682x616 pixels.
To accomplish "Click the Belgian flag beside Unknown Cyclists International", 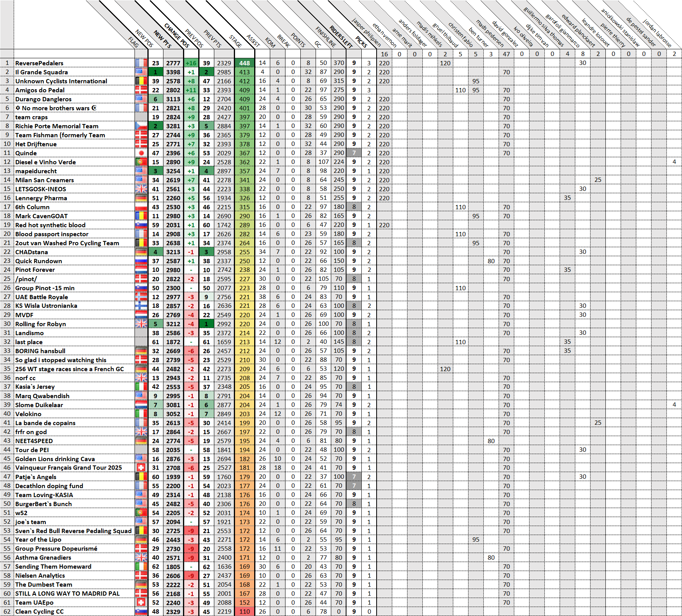I will (141, 81).
